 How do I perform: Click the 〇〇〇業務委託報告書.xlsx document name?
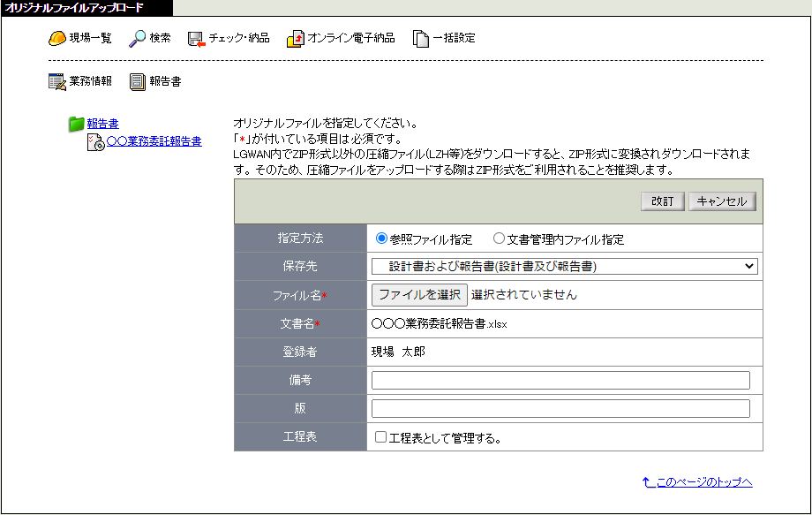pos(440,324)
